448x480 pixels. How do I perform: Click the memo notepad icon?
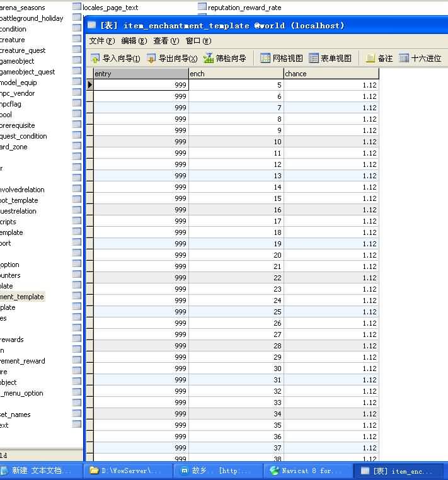click(370, 58)
